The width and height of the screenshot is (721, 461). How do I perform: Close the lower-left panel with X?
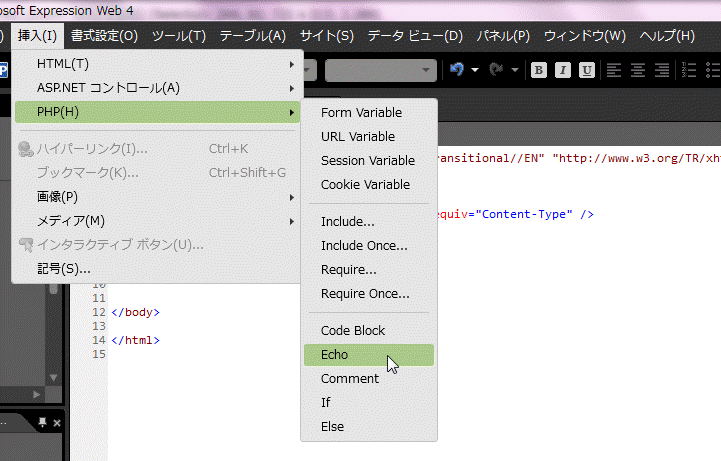[56, 424]
